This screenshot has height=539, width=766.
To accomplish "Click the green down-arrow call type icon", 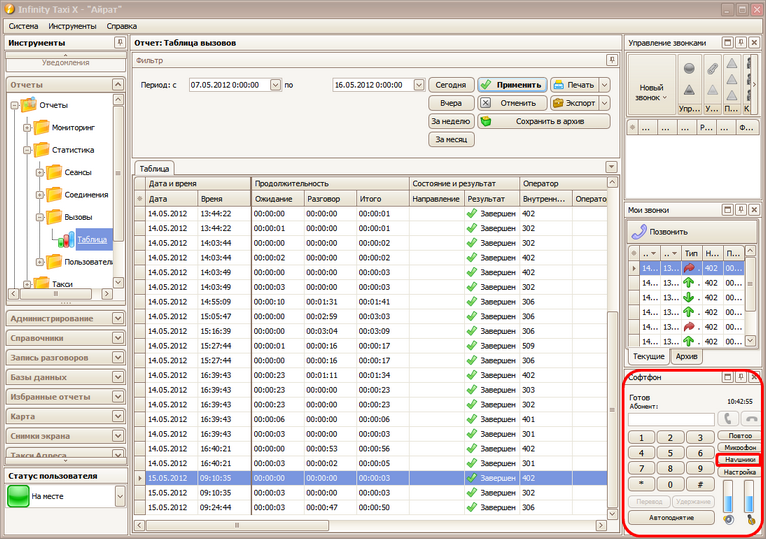I will click(689, 297).
